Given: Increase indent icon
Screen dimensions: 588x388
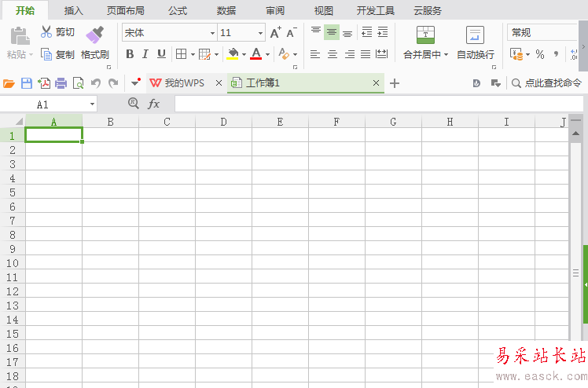Looking at the screenshot, I should pyautogui.click(x=383, y=32).
